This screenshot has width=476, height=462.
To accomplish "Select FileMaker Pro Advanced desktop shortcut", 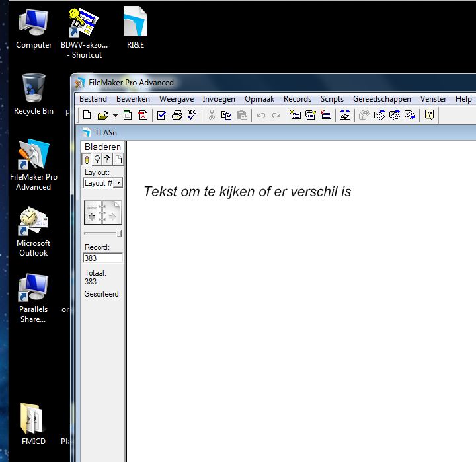I will (x=34, y=165).
